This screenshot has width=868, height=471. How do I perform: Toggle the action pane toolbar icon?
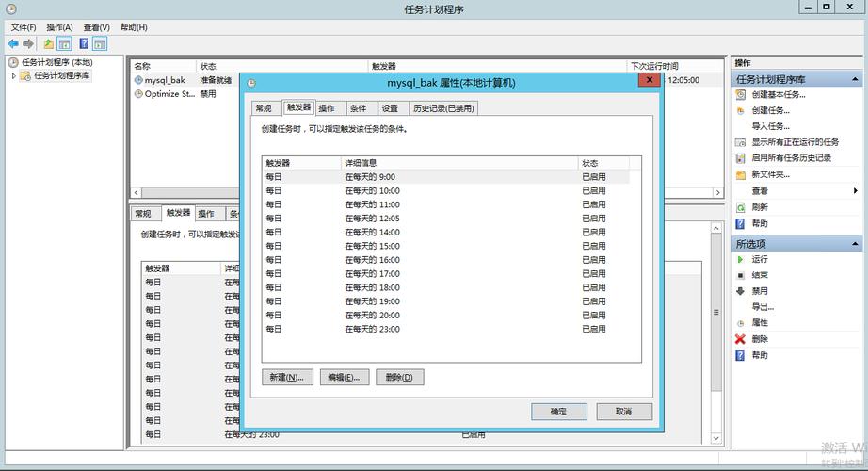(100, 43)
